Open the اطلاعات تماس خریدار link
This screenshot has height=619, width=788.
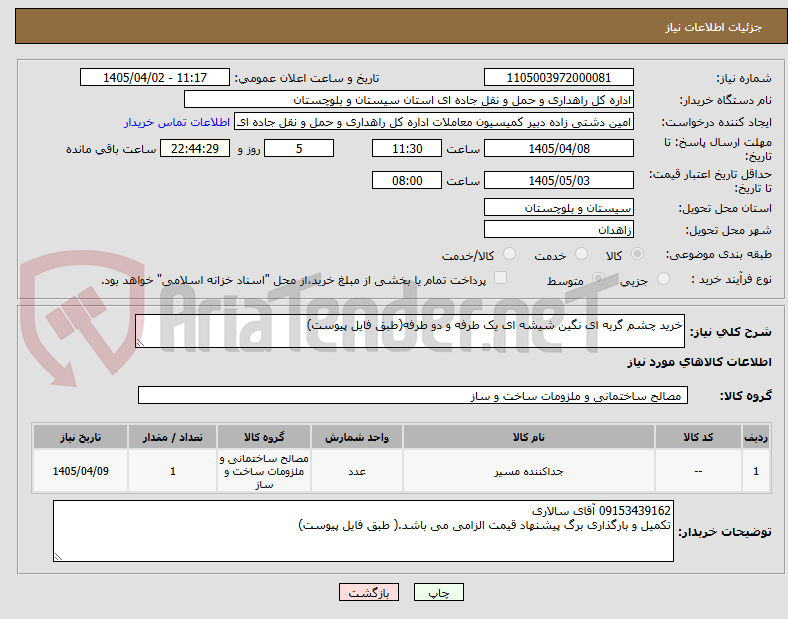click(177, 122)
